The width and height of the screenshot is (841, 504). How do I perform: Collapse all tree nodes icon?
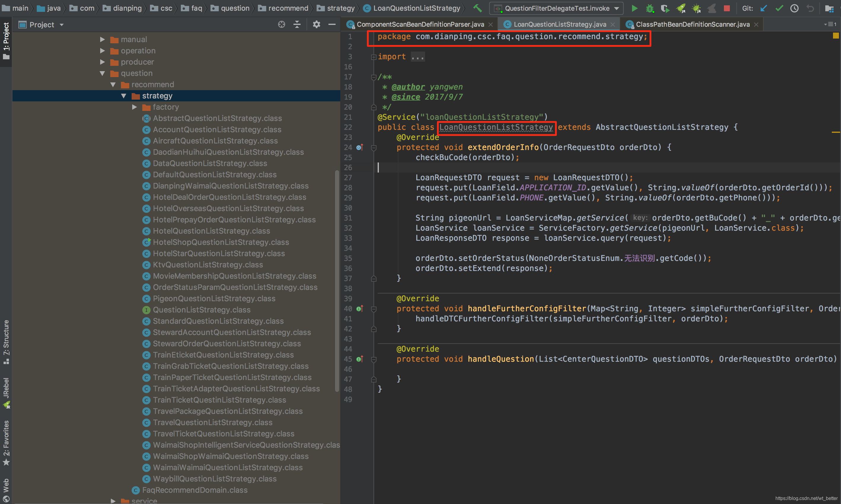pos(297,24)
